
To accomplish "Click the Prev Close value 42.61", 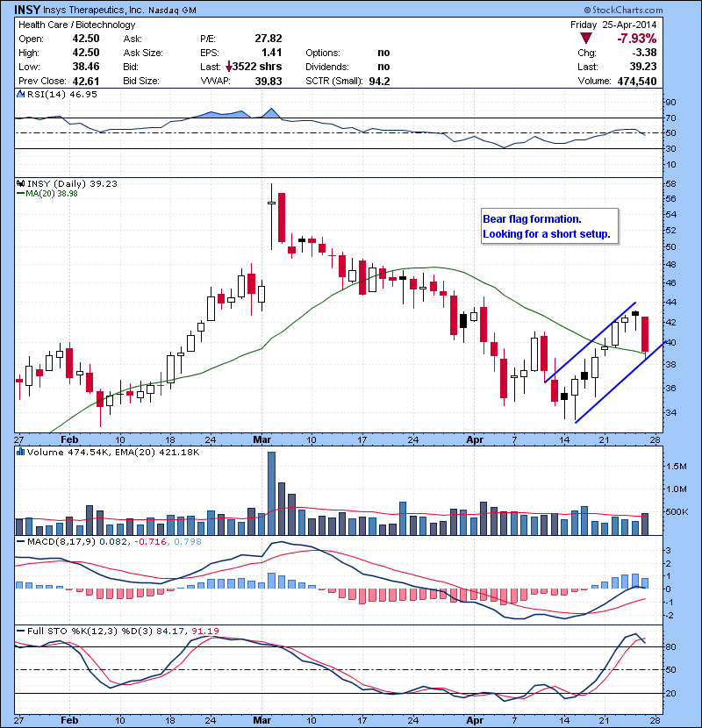I will 86,81.
